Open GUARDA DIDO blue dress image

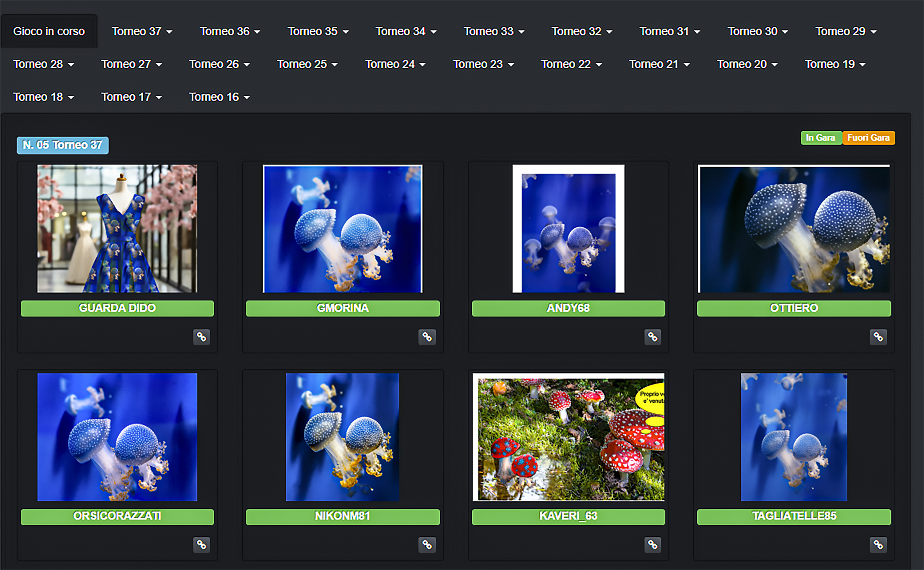point(117,228)
